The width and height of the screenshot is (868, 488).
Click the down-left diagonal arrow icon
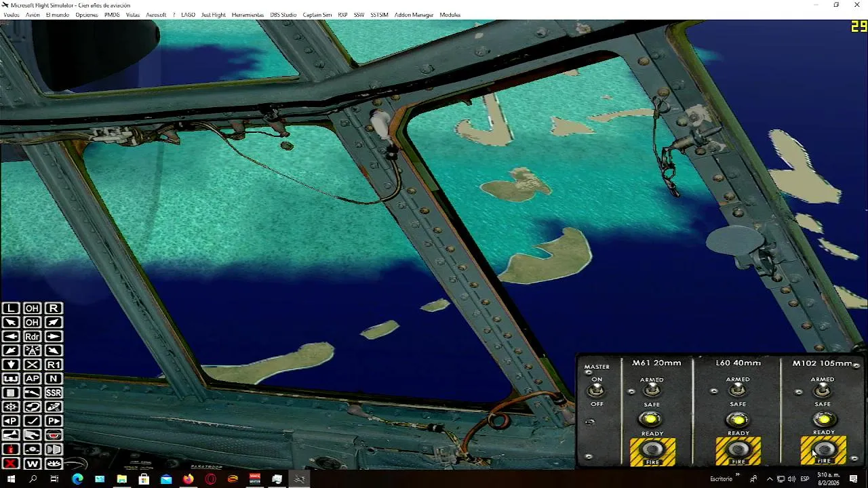[11, 350]
